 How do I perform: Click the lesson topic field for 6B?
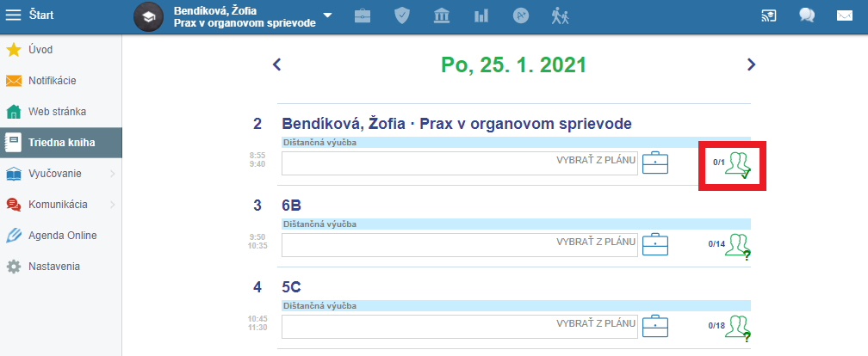click(x=460, y=245)
